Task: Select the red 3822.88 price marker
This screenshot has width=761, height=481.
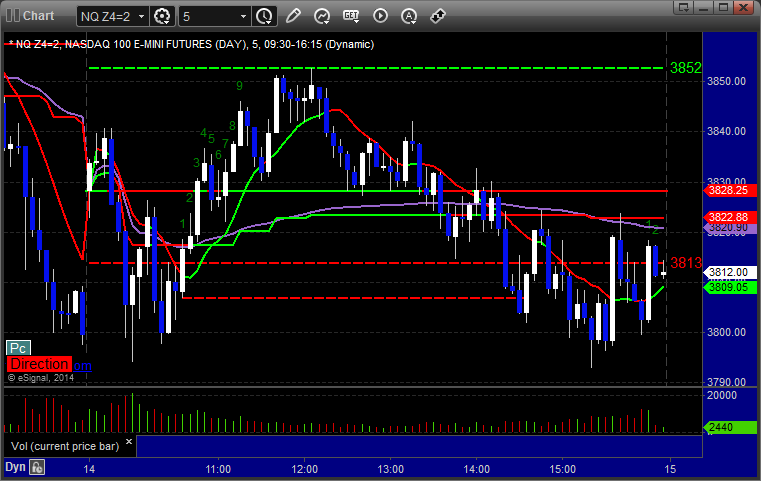Action: 730,217
